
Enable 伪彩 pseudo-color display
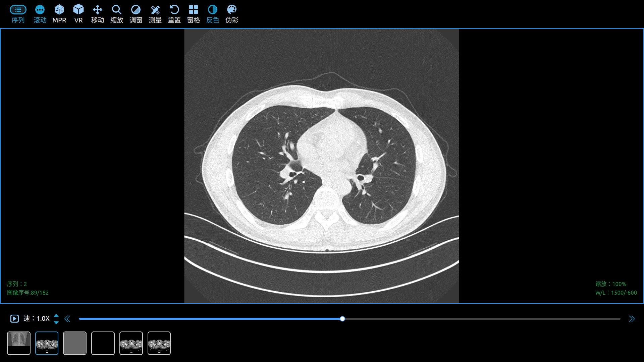231,13
